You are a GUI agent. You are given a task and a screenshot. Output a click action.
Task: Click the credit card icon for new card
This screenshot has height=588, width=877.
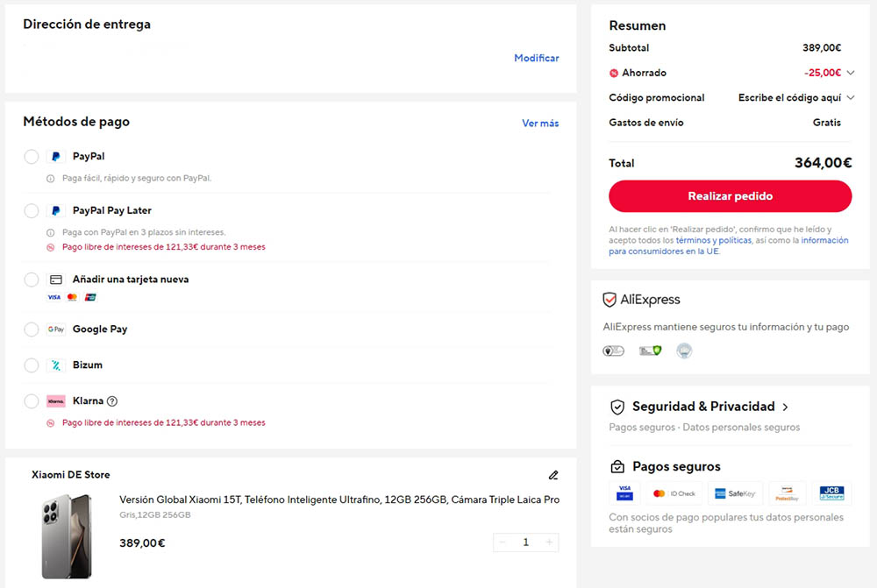pos(55,280)
